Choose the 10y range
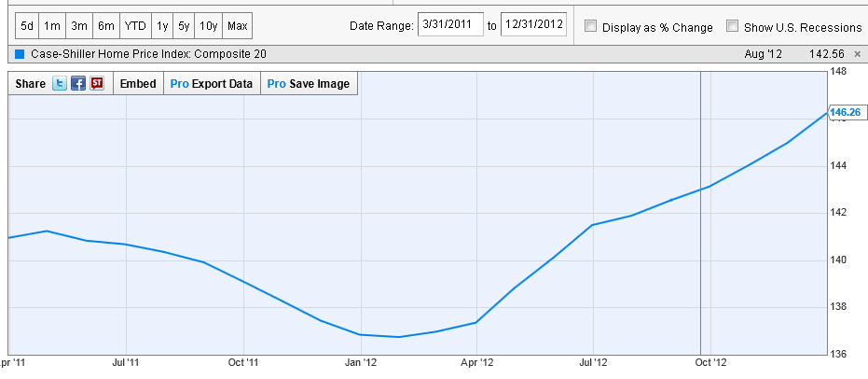Screen dimensions: 868x379 [209, 26]
